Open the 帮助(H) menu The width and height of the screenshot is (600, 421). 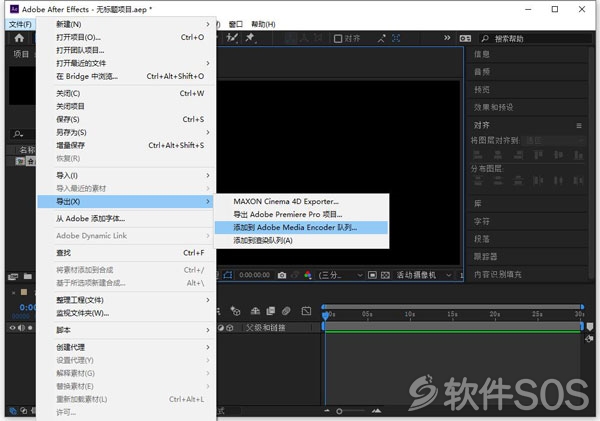pos(263,24)
